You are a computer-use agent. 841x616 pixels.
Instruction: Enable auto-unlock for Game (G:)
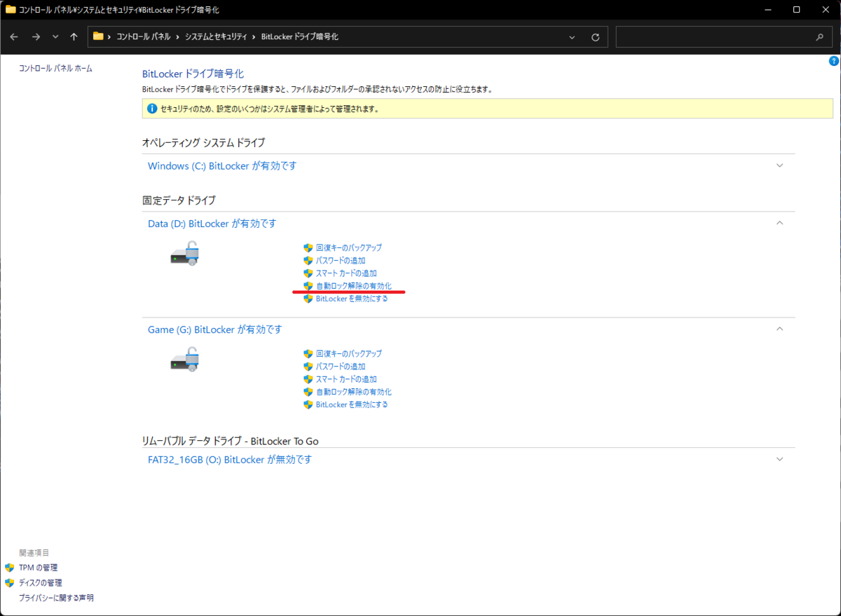(353, 392)
